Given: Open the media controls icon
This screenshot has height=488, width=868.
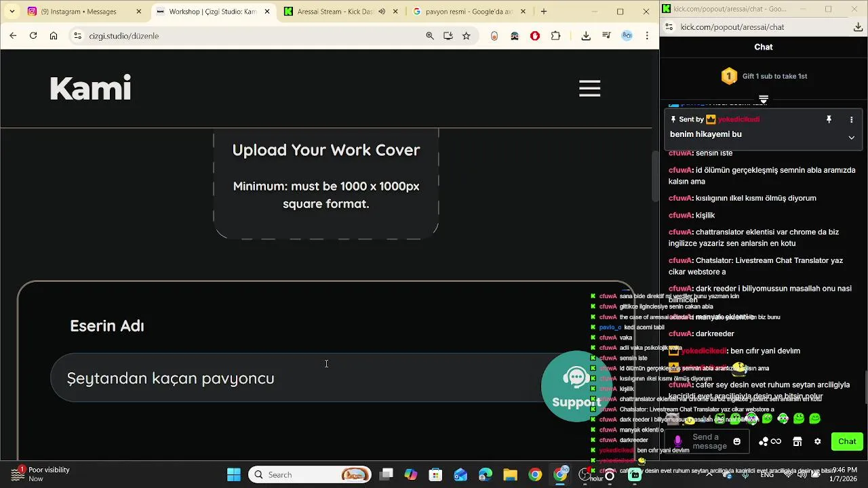Looking at the screenshot, I should [x=606, y=36].
